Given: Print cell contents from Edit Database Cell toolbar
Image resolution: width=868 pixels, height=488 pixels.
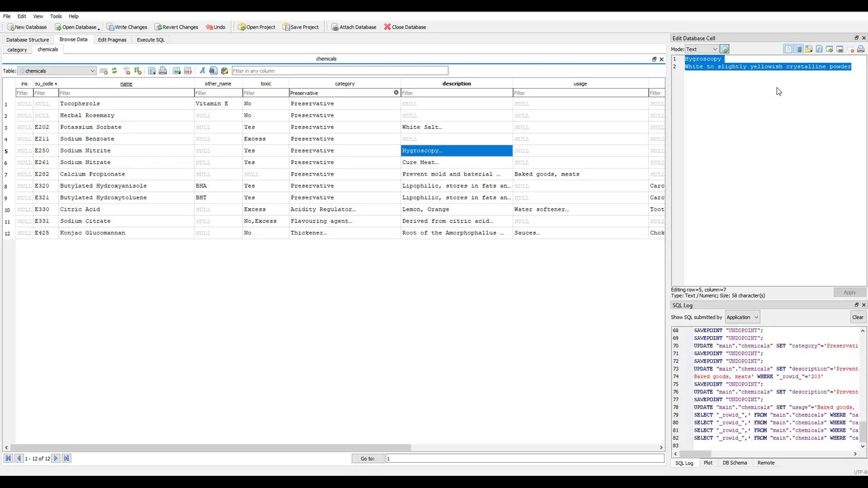Looking at the screenshot, I should coord(861,49).
